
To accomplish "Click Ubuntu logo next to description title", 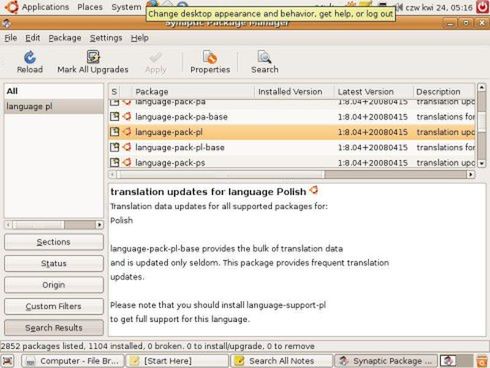I will click(x=314, y=190).
